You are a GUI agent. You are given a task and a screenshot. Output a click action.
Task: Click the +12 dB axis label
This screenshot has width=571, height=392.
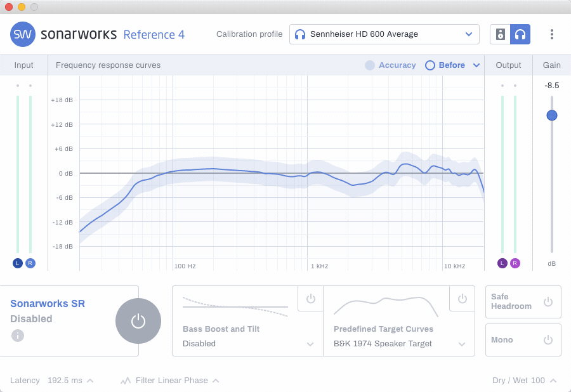62,125
